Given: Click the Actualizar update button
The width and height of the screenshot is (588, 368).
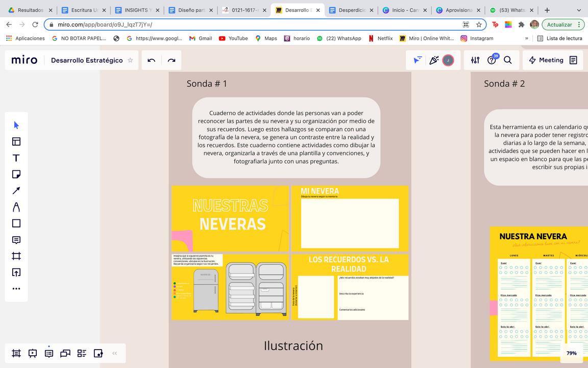Looking at the screenshot, I should pyautogui.click(x=563, y=25).
